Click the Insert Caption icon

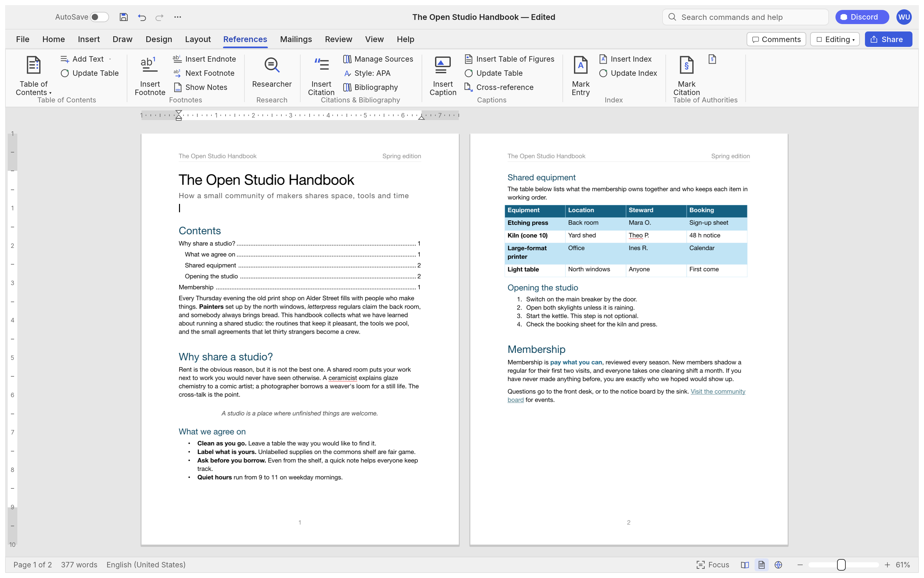point(442,65)
